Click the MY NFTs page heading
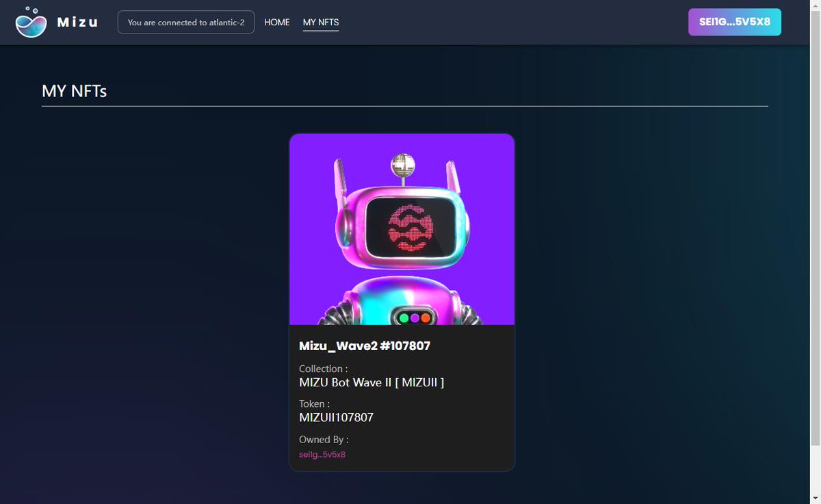The height and width of the screenshot is (504, 821). (x=75, y=90)
